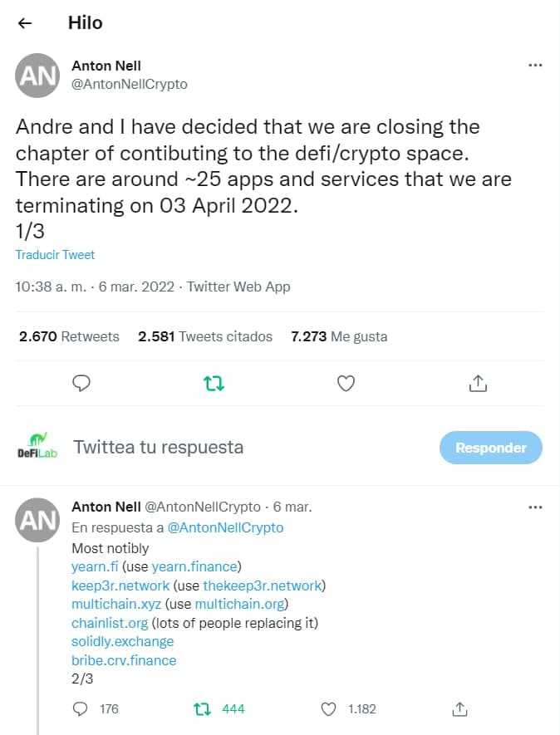Like the reply with 1.182 likes
The width and height of the screenshot is (560, 735).
click(328, 708)
